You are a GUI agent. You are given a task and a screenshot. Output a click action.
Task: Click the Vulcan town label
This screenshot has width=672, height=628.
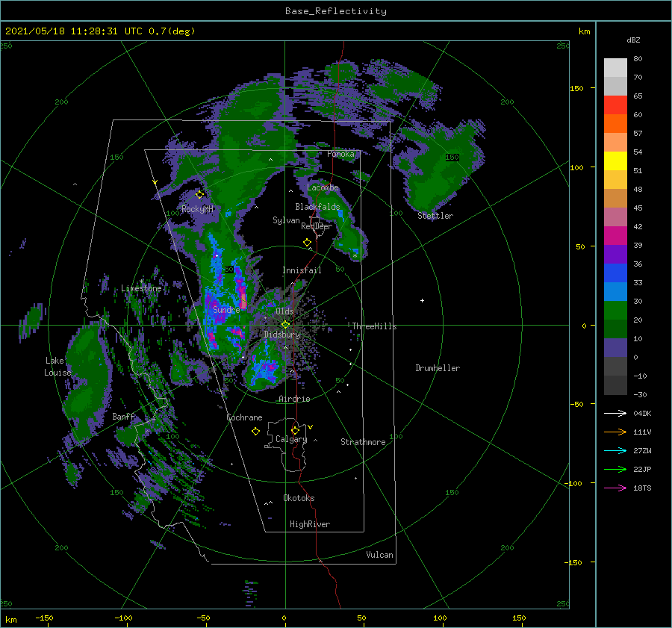[x=379, y=554]
